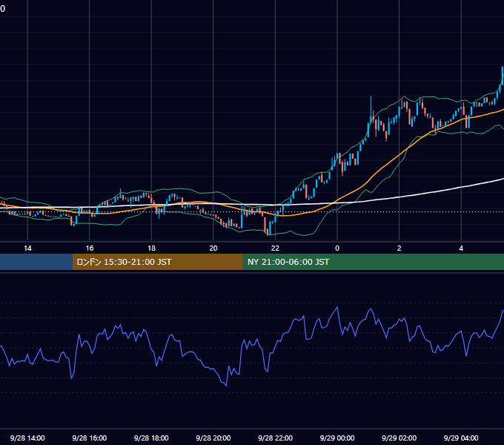Click hour label 16 on chart axis
Image resolution: width=504 pixels, height=445 pixels.
pos(90,248)
